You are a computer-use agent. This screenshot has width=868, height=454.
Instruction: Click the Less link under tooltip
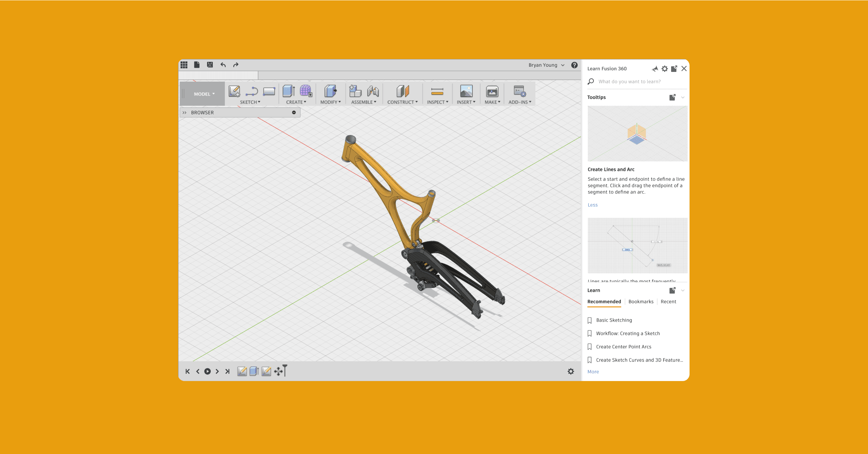pos(592,205)
